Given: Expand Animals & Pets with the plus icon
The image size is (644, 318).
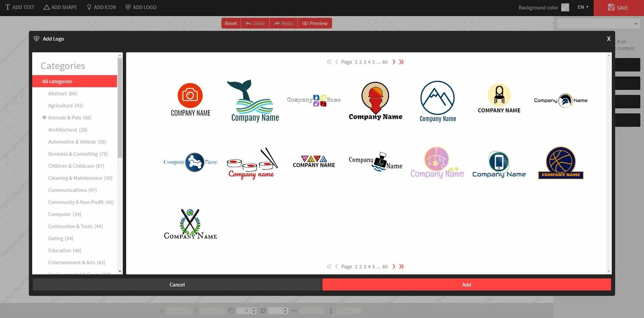Looking at the screenshot, I should (44, 117).
